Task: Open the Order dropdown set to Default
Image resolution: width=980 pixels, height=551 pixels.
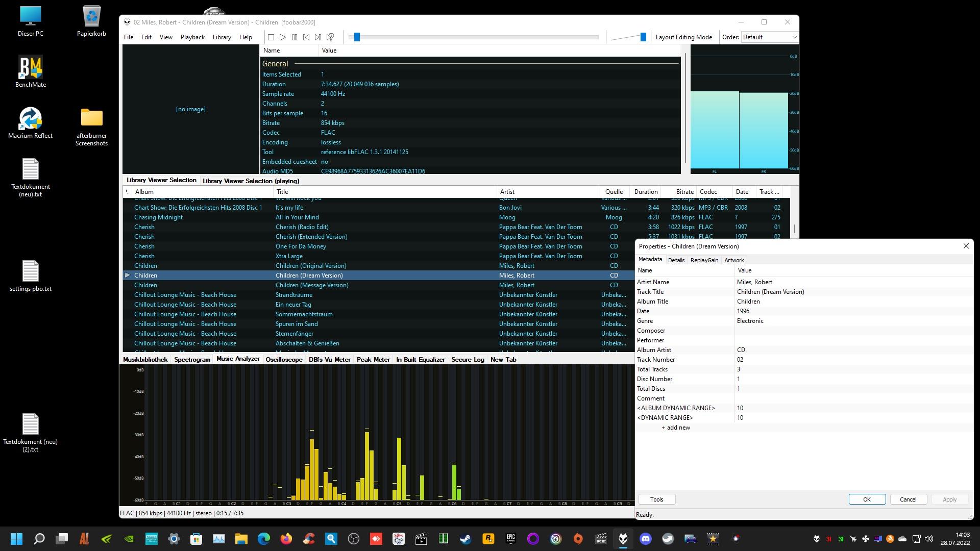Action: click(x=769, y=37)
